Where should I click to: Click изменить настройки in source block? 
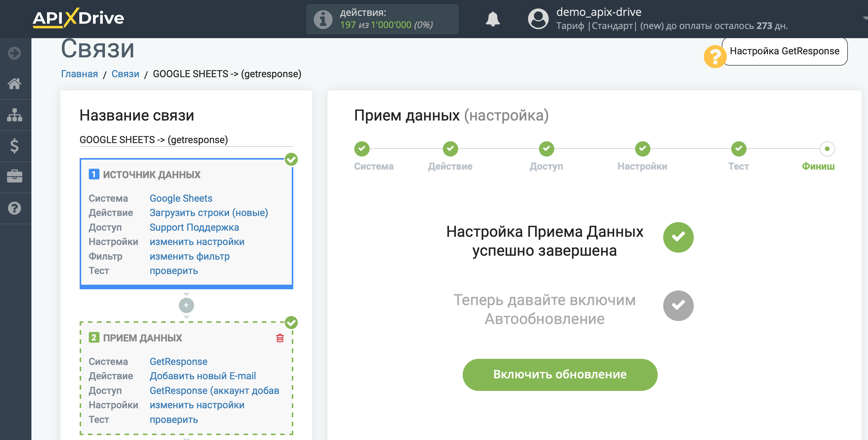point(197,242)
